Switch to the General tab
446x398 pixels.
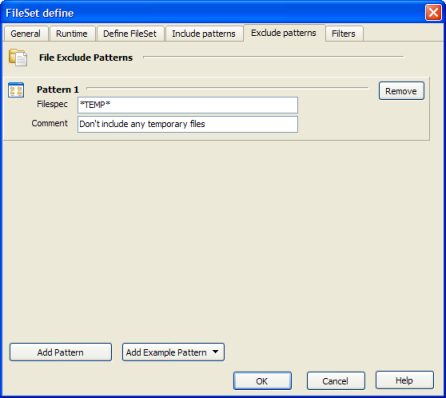26,34
